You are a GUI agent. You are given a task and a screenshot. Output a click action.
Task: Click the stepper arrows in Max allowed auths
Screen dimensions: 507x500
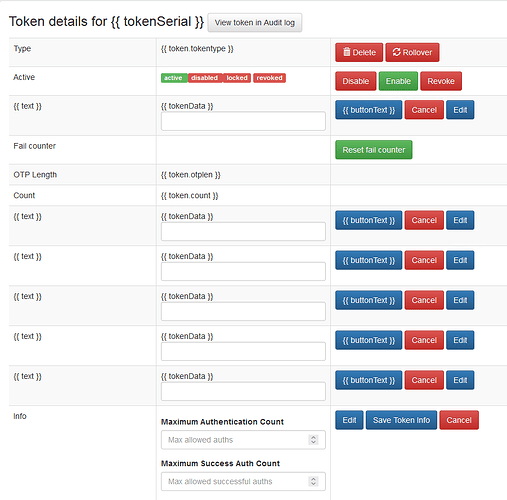click(313, 440)
